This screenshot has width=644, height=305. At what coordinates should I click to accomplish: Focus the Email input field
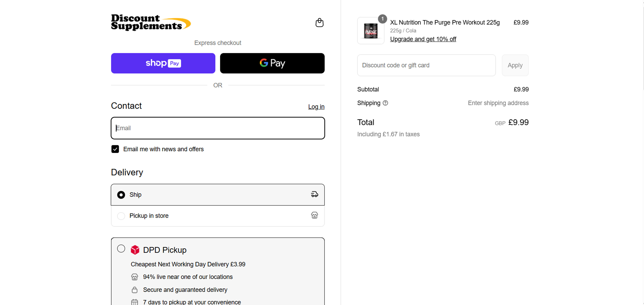click(x=218, y=128)
